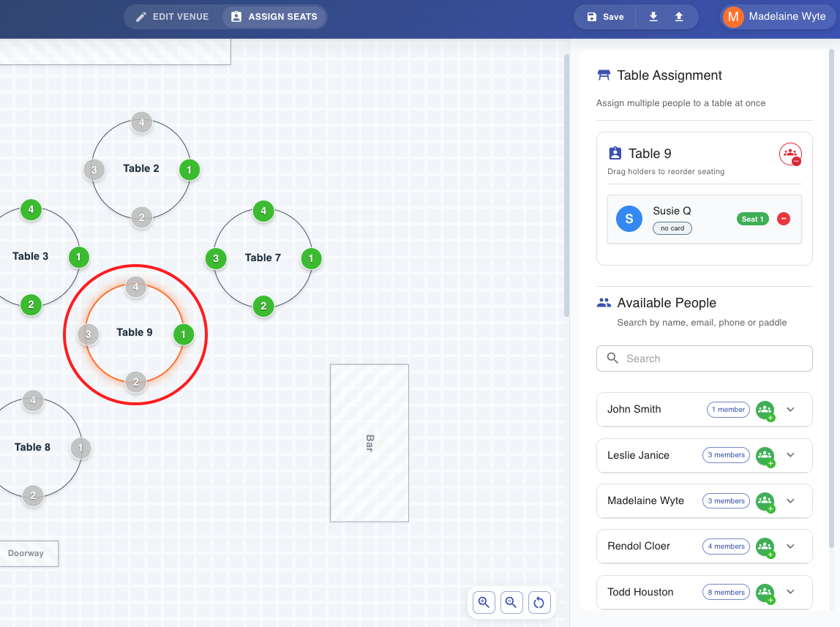Click the Save button
This screenshot has height=627, width=840.
(605, 17)
